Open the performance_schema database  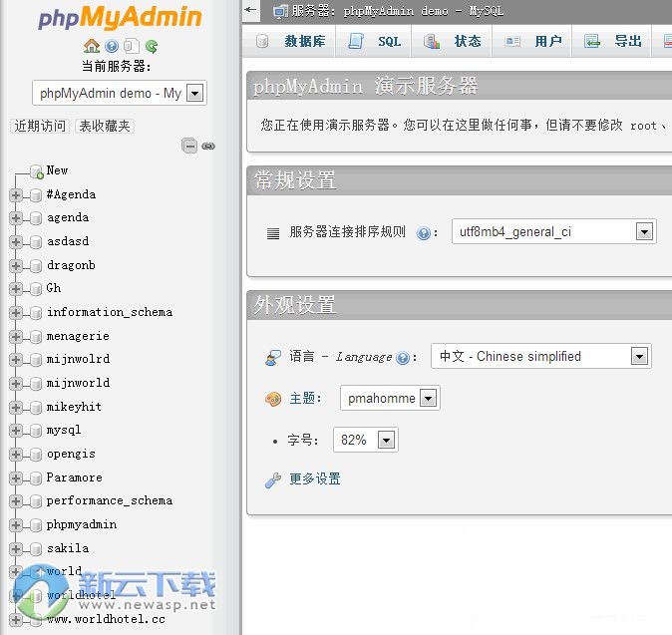pyautogui.click(x=110, y=500)
